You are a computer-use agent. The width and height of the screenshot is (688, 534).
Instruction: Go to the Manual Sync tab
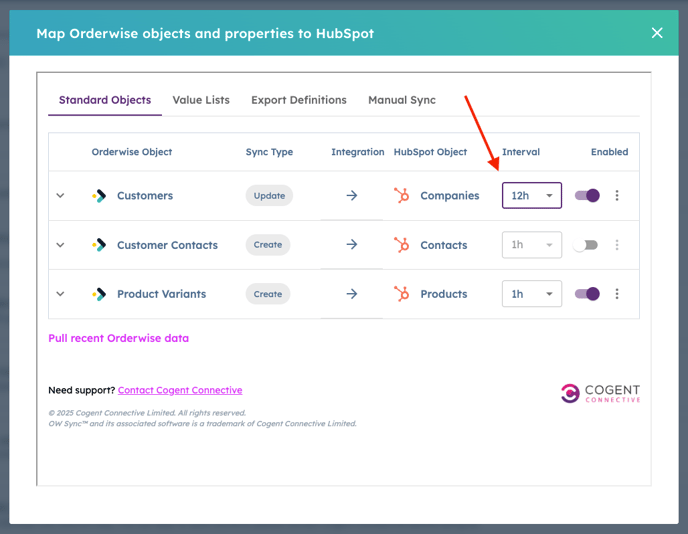coord(402,100)
